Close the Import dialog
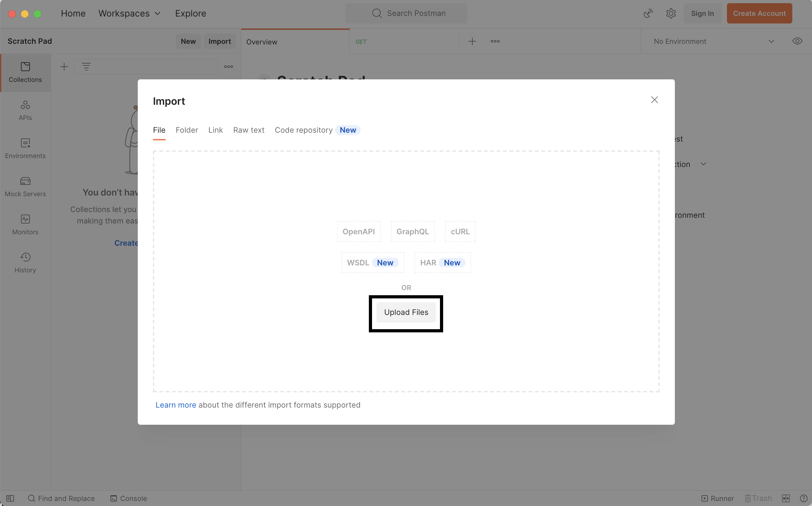 [655, 100]
